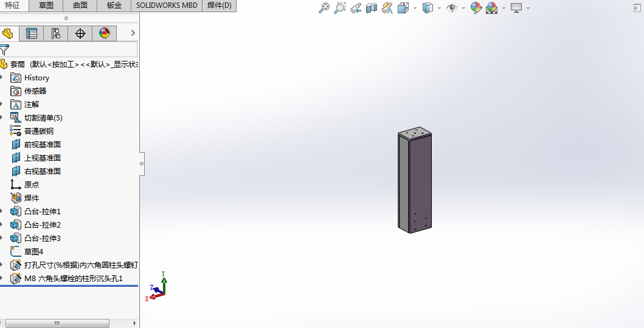Click the rollback bar below the tree
Screen dimensions: 644x328
[x=69, y=285]
